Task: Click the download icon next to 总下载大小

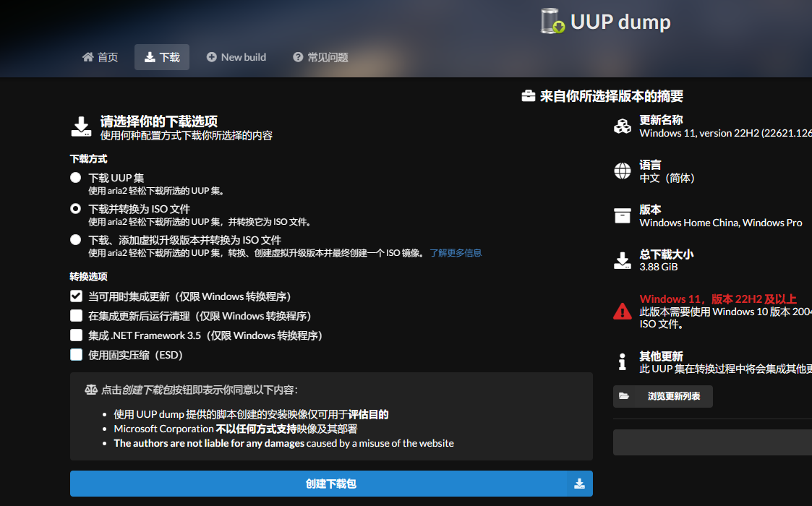Action: point(623,260)
